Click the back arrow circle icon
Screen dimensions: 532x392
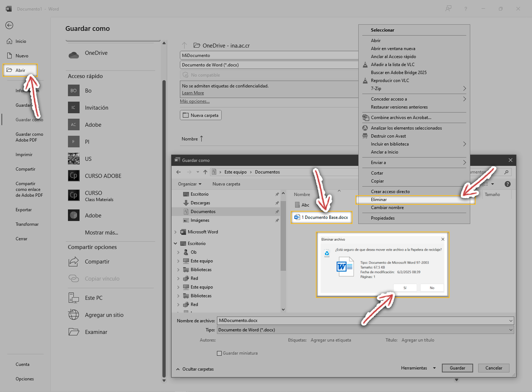coord(9,25)
